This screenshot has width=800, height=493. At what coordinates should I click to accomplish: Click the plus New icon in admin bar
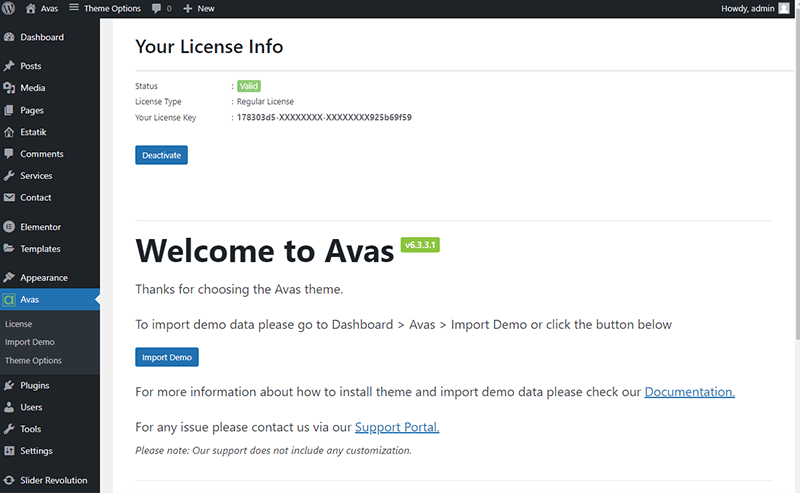tap(187, 8)
